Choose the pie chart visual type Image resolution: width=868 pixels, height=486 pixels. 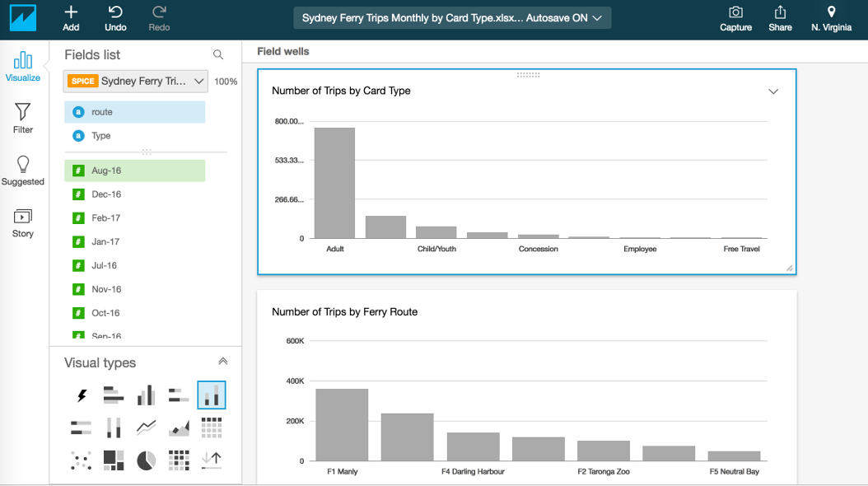[146, 460]
